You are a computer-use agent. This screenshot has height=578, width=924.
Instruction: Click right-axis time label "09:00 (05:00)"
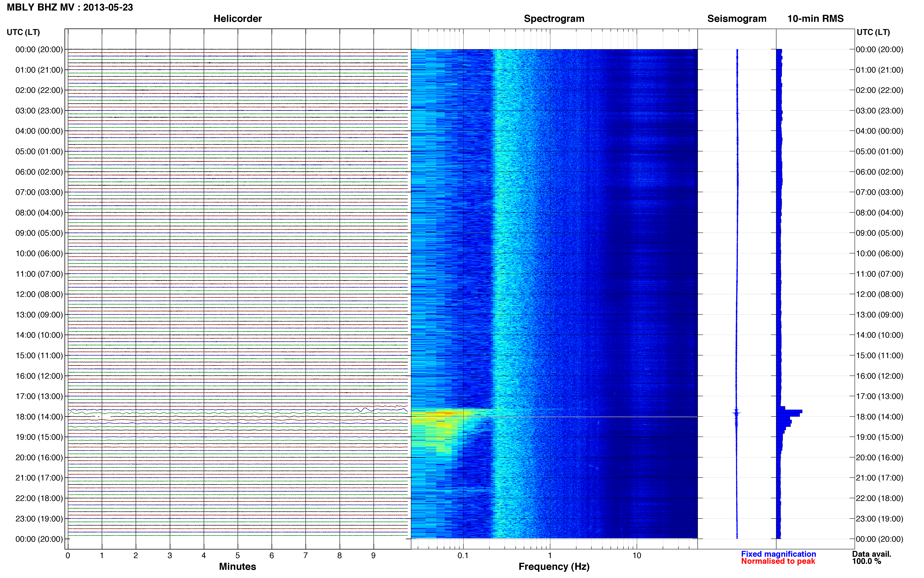pyautogui.click(x=879, y=233)
